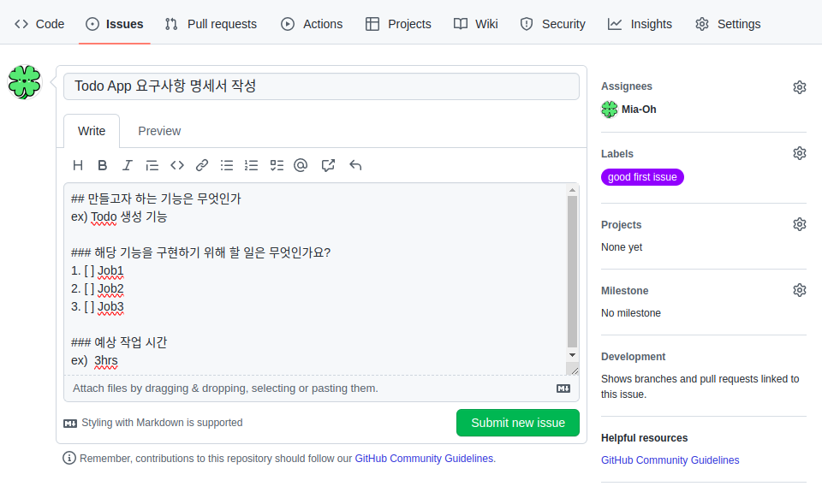Add a numbered list
The image size is (822, 504).
251,165
